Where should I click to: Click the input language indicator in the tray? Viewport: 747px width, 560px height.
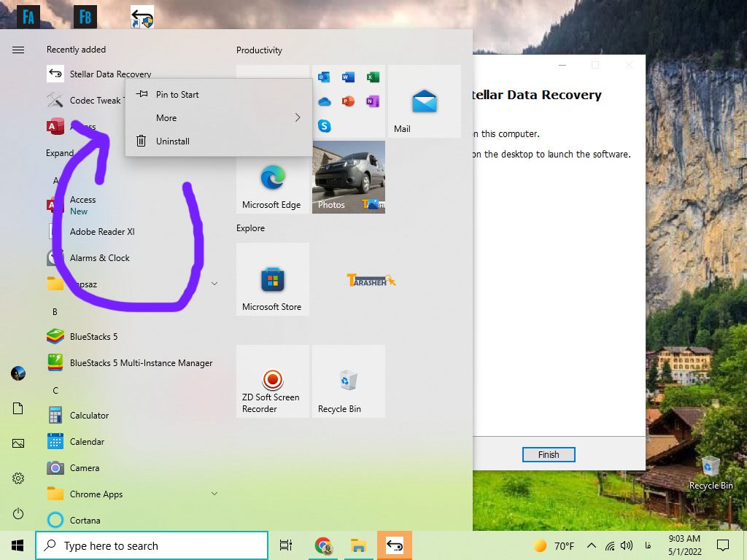[648, 545]
